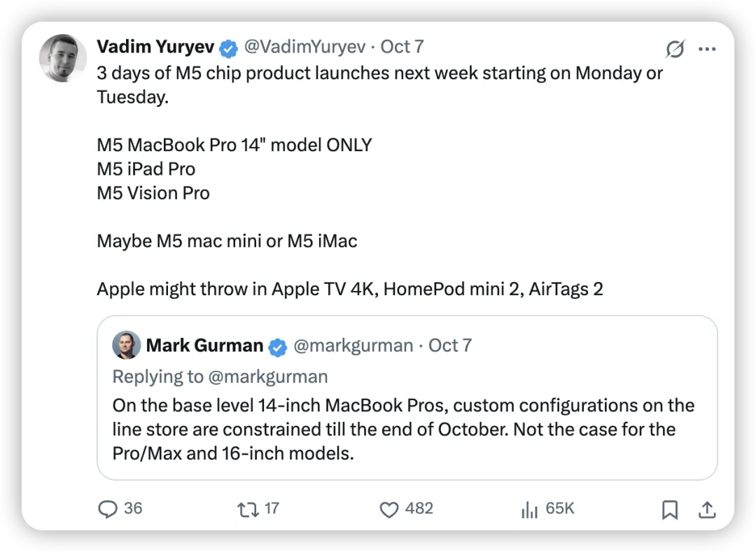
Task: Like the M5 chip launch post
Action: pyautogui.click(x=389, y=509)
